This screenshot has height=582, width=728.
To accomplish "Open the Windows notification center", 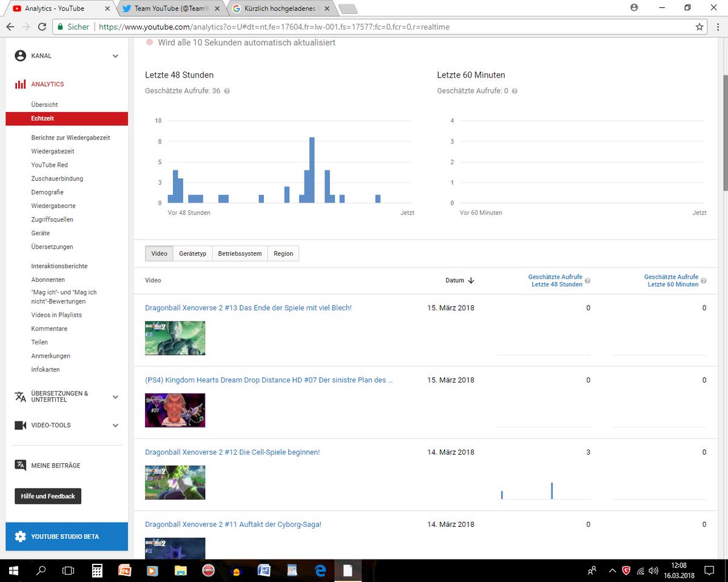I will click(709, 570).
